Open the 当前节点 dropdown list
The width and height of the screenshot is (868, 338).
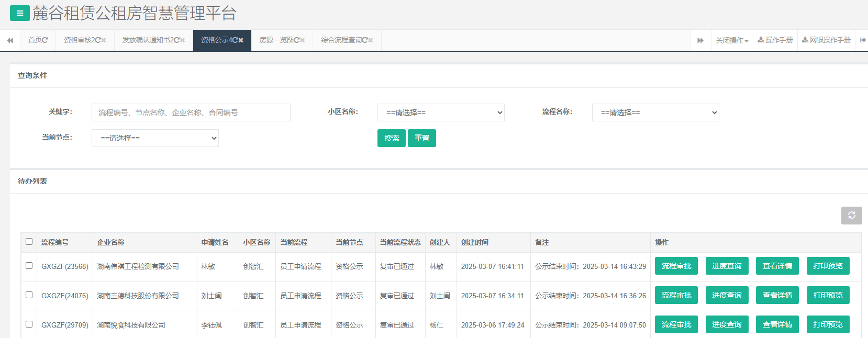[x=155, y=138]
